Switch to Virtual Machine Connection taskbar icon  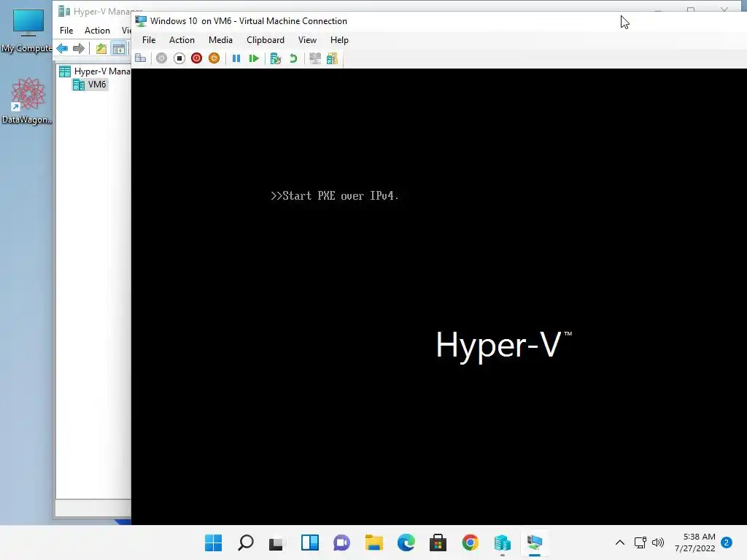tap(535, 542)
